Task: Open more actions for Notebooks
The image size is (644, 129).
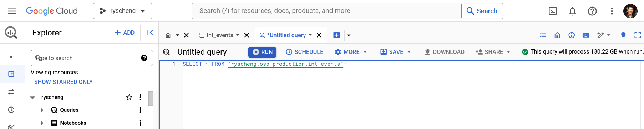Action: [140, 123]
